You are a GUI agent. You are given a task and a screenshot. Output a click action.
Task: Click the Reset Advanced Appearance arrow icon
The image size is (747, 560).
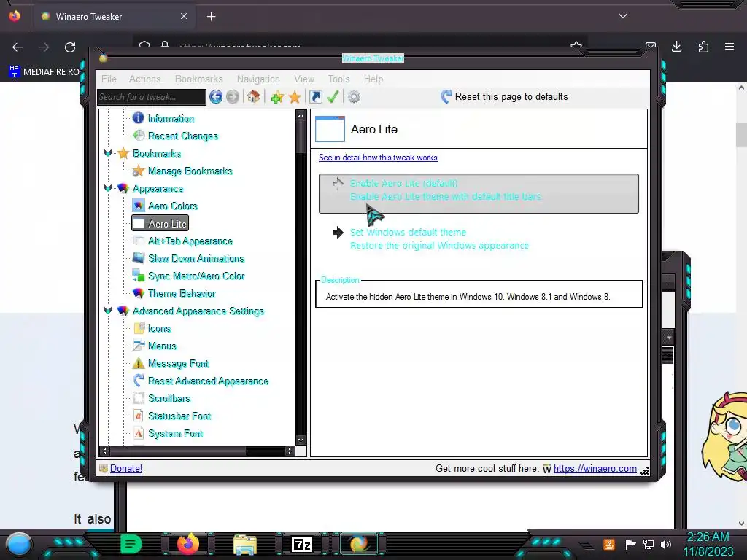139,381
